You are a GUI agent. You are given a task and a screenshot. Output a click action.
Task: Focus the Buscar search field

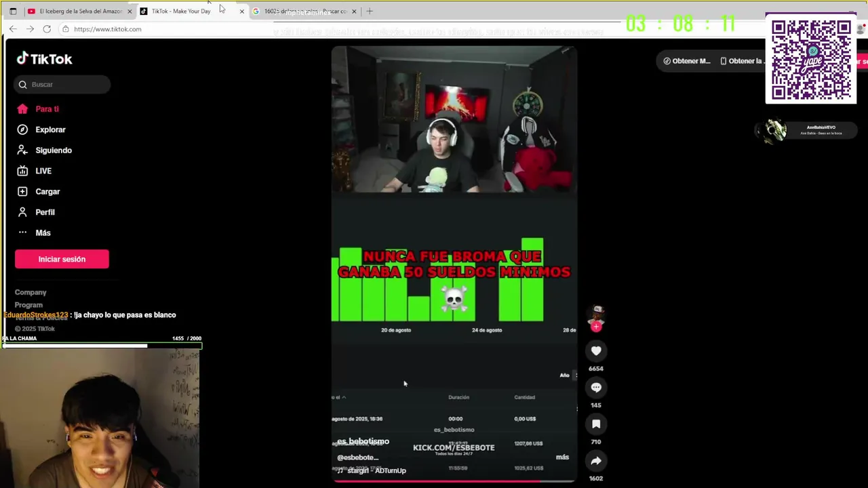tap(62, 85)
